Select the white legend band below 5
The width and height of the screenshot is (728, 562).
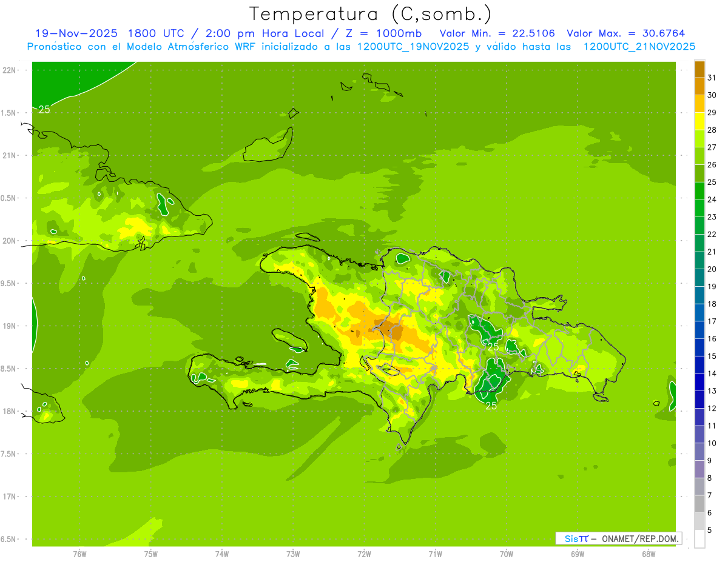pyautogui.click(x=699, y=539)
